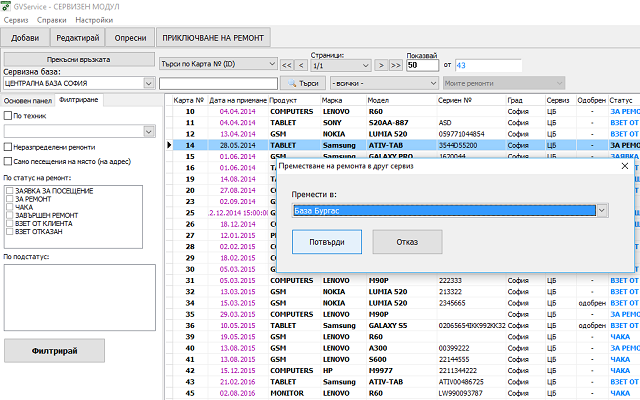
Task: Open the 'Справки' menu
Action: tap(51, 20)
